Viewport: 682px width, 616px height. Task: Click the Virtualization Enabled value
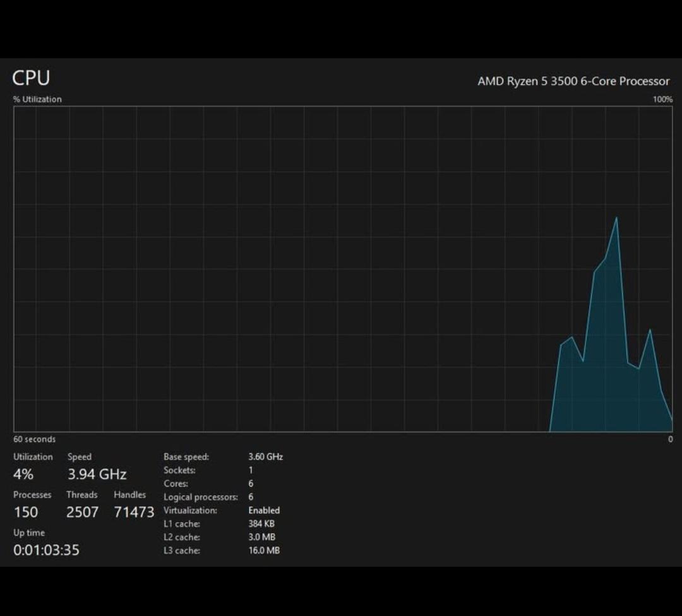coord(264,511)
